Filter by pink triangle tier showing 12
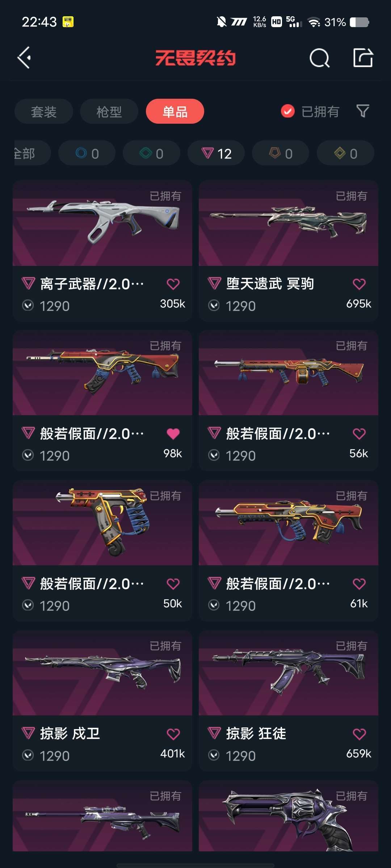 [x=216, y=153]
